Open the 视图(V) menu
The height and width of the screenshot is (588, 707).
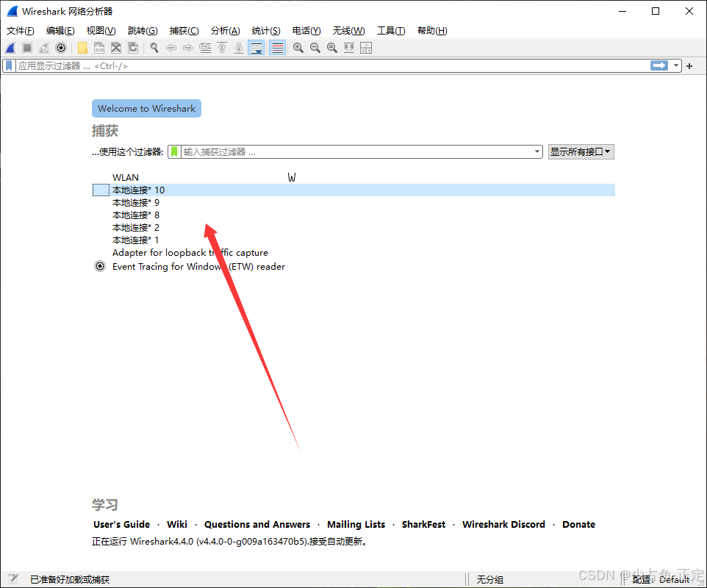pos(101,31)
